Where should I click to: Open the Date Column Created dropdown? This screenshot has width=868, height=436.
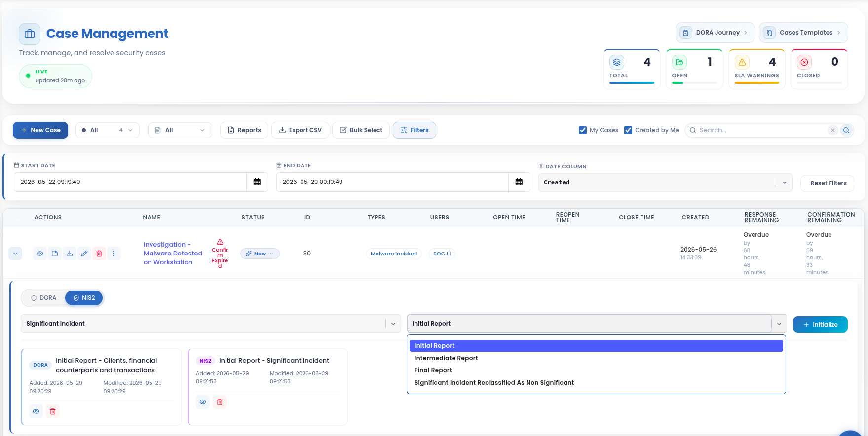[665, 182]
